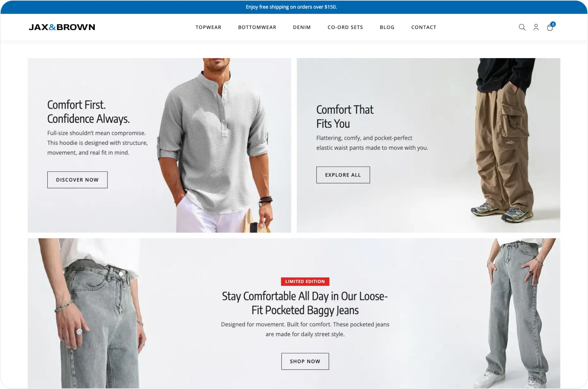Go to the Contact page
Image resolution: width=588 pixels, height=389 pixels.
click(x=424, y=27)
